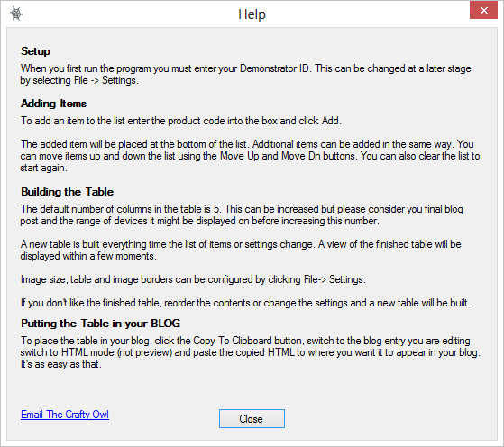
Task: Select the Setup heading
Action: pos(35,51)
